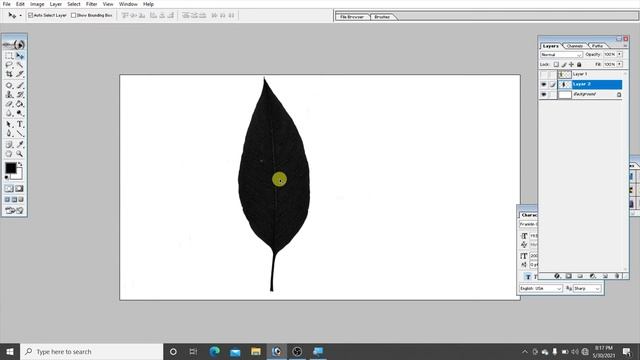Screen dimensions: 640x360
Task: Select the Hand tool
Action: pyautogui.click(x=9, y=154)
